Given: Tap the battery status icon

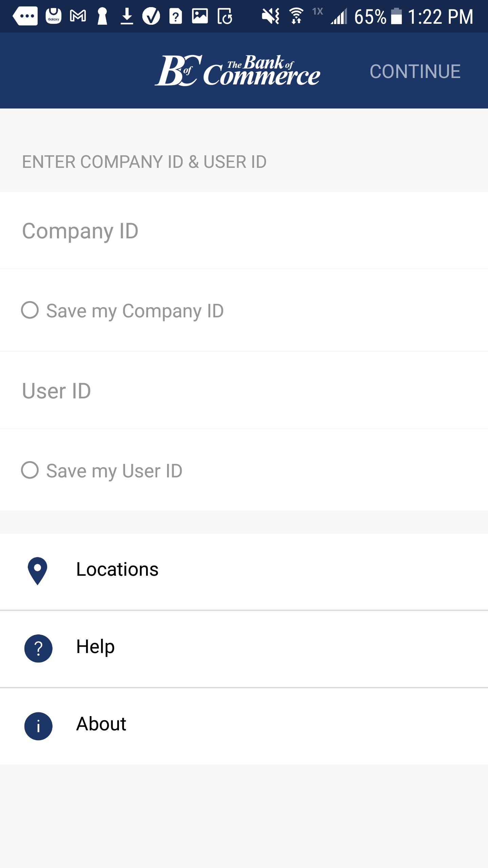Looking at the screenshot, I should coord(396,16).
